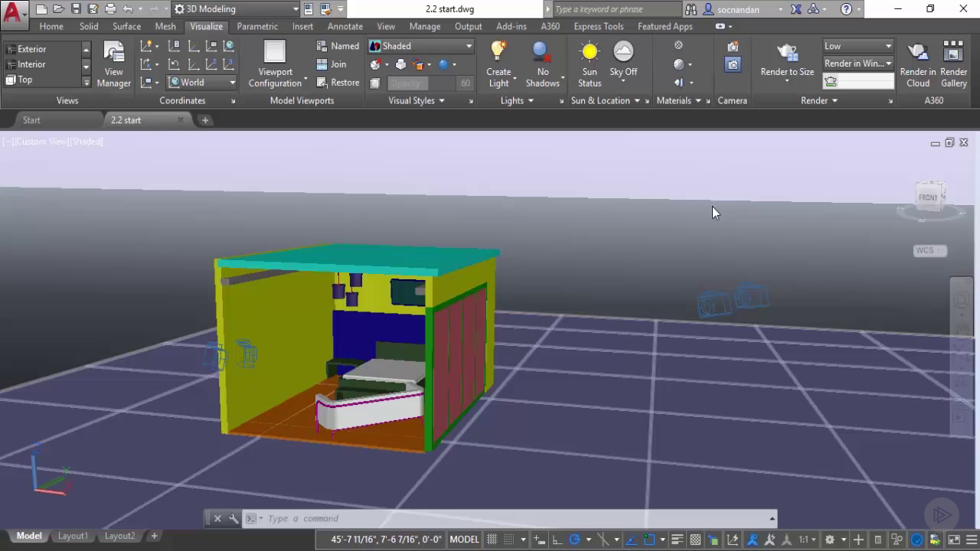This screenshot has width=980, height=551.
Task: Toggle grid display in status bar
Action: tap(492, 540)
